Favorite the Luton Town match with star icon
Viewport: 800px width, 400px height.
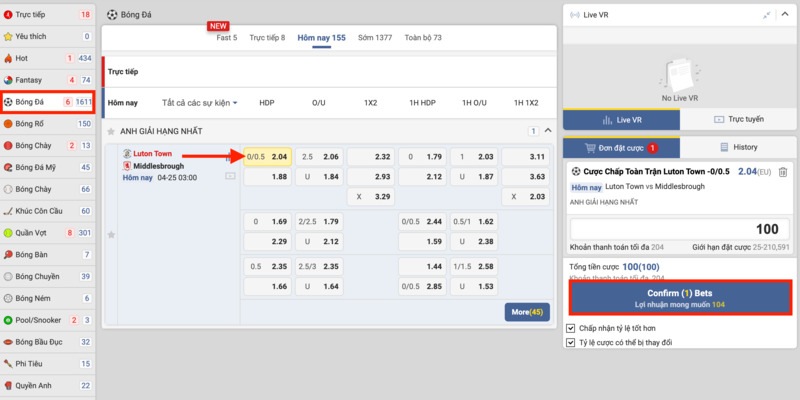click(x=111, y=234)
